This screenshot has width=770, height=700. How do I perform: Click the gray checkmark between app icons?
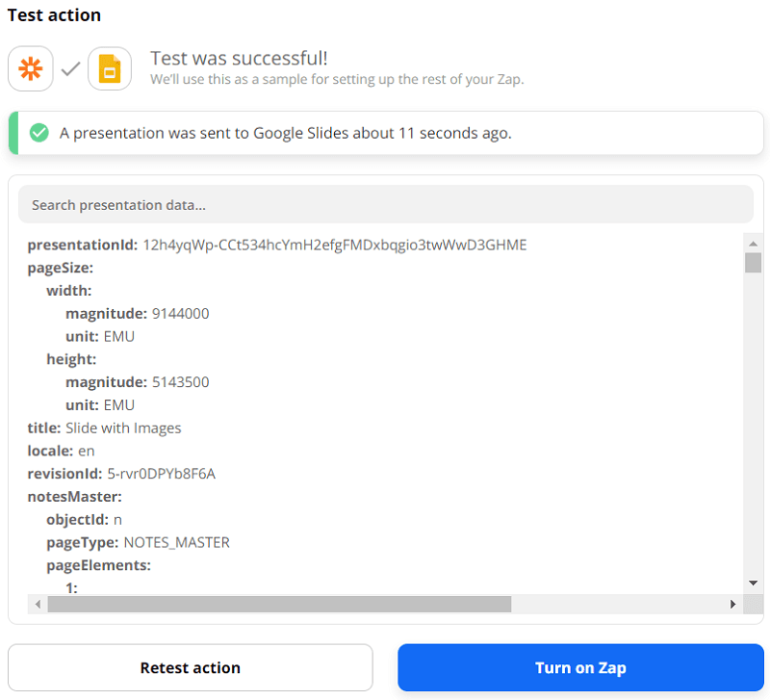coord(70,69)
